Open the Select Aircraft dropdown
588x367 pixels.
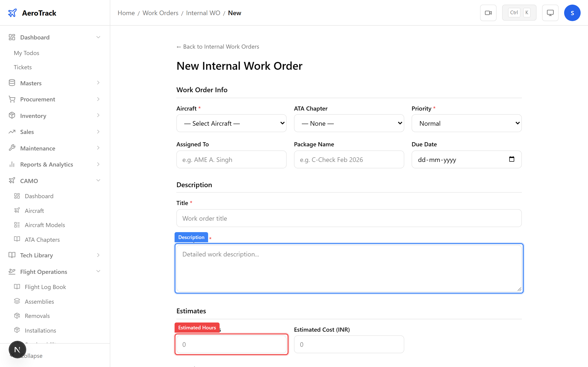(231, 123)
